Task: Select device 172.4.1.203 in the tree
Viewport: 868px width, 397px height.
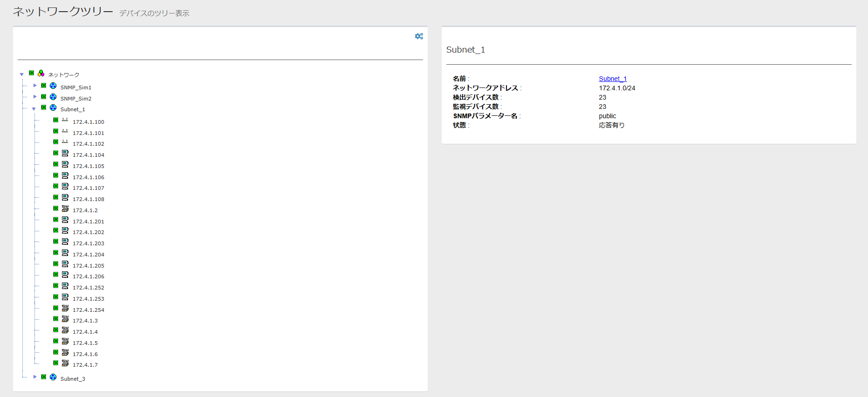Action: click(x=88, y=243)
